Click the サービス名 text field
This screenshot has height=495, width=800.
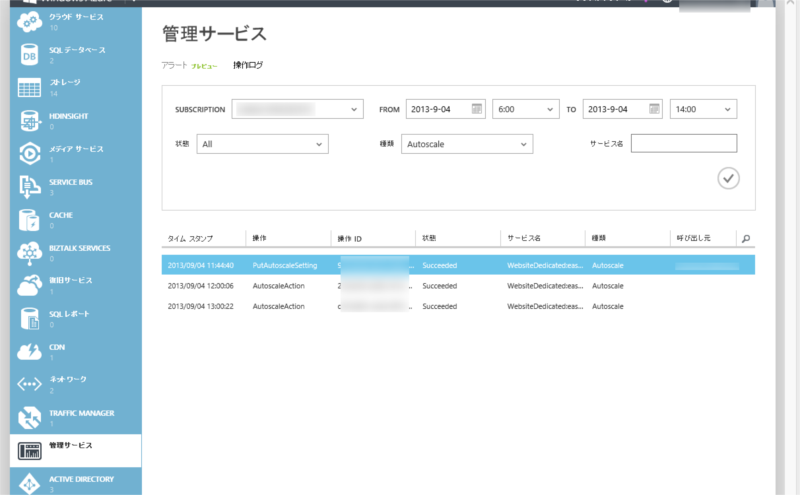[x=684, y=144]
